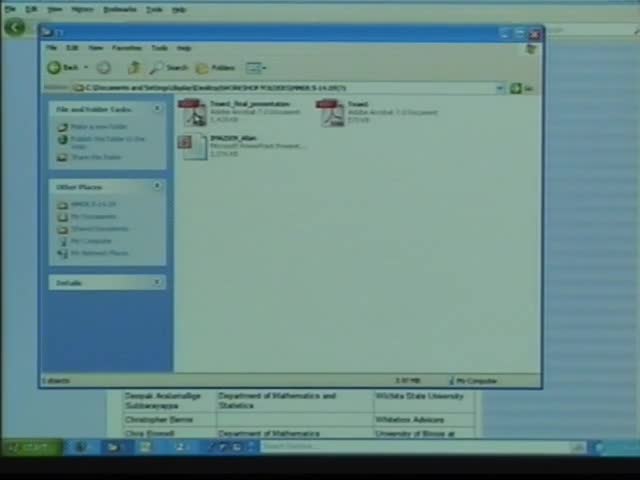Screen dimensions: 640x480
Task: Click Publish this folder to the Web
Action: pyautogui.click(x=108, y=142)
